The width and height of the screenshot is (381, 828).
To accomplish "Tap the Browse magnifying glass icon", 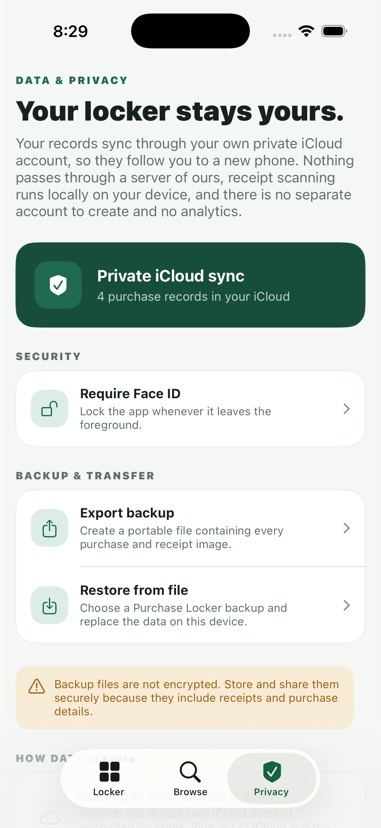I will (x=190, y=771).
